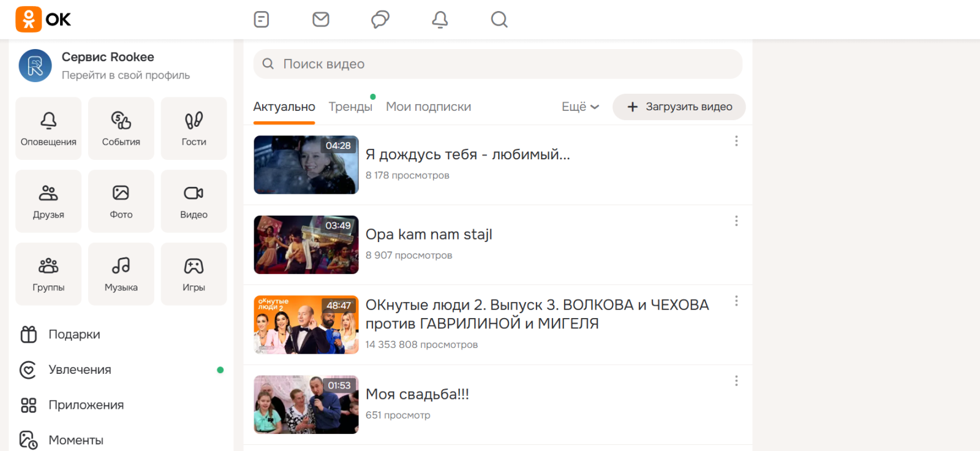Switch to the Тренды tab
This screenshot has height=451, width=980.
350,107
